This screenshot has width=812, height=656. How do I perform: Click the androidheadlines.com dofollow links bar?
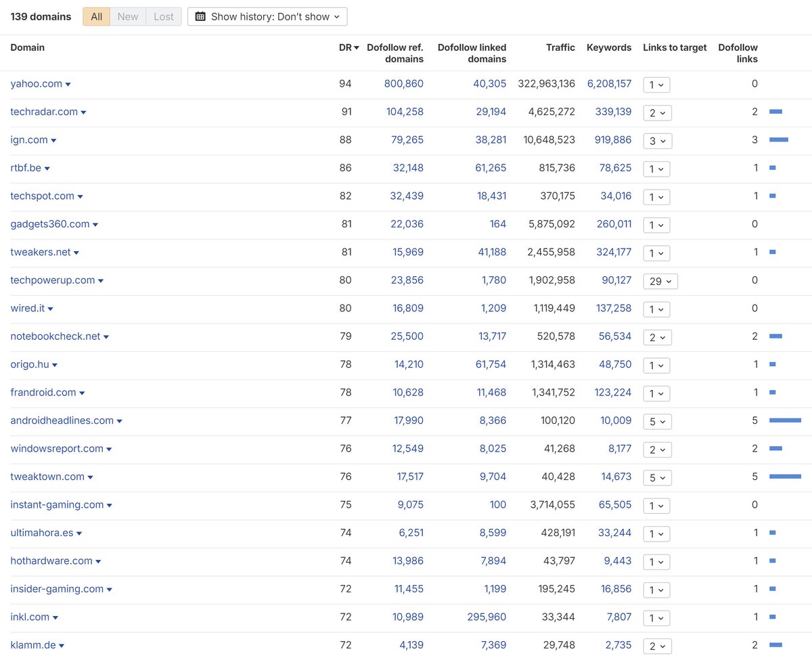(785, 420)
